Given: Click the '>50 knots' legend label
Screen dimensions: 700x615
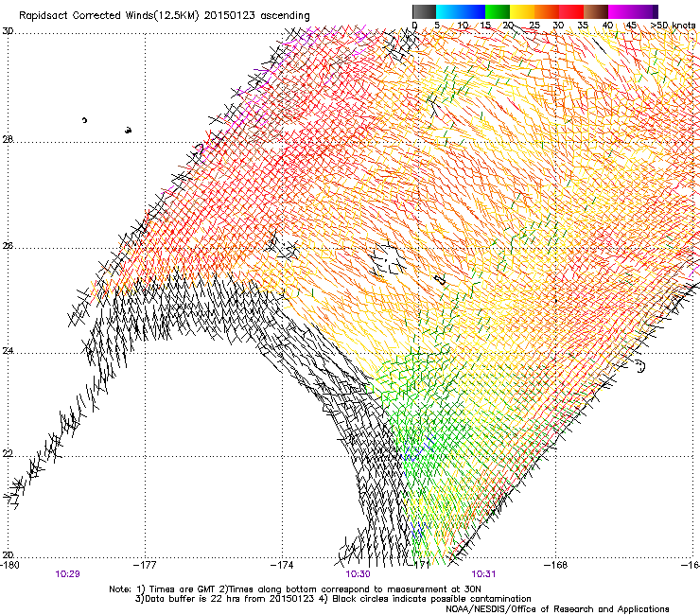Looking at the screenshot, I should pos(673,25).
